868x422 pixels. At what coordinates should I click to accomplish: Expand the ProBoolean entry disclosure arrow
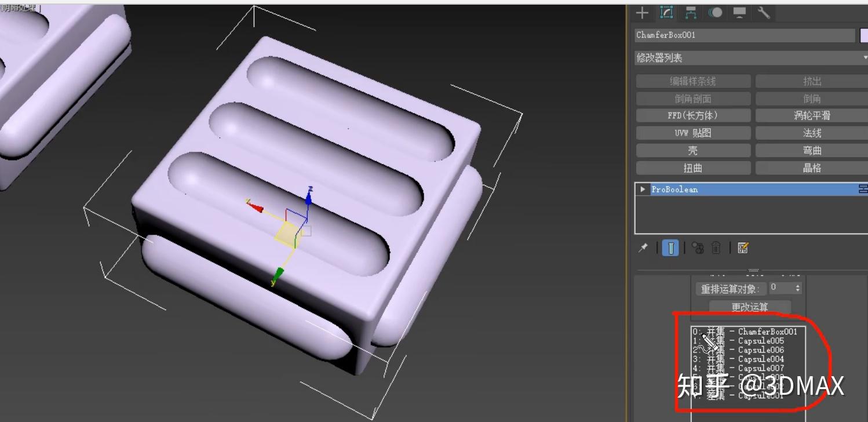coord(643,189)
